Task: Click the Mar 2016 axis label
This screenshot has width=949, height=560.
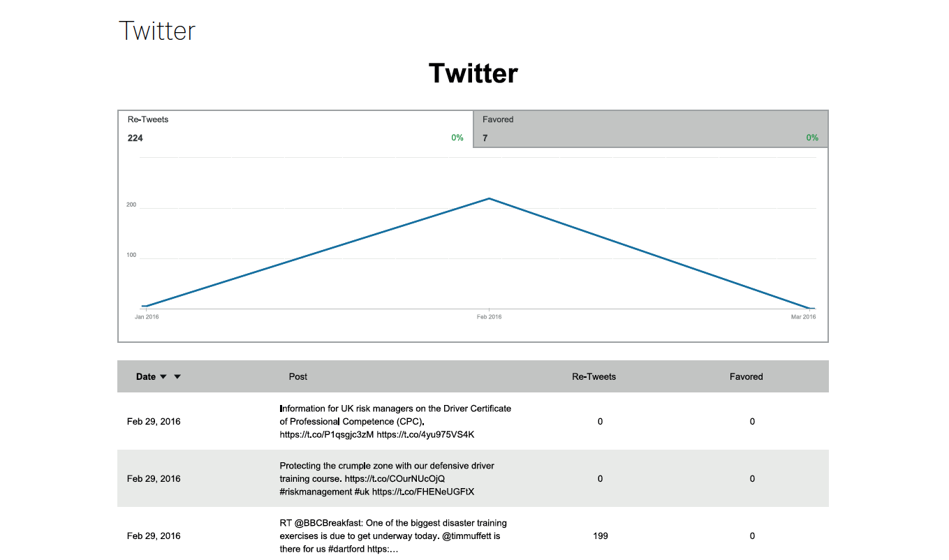Action: [x=804, y=317]
